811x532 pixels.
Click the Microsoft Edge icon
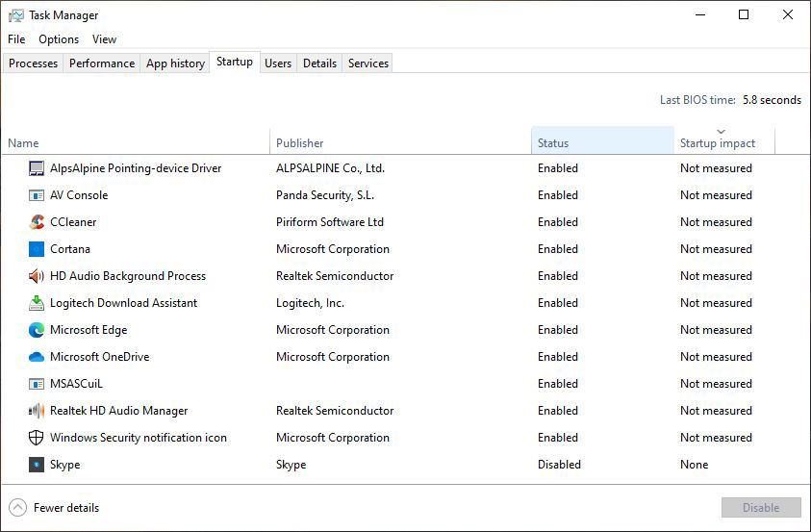pyautogui.click(x=37, y=330)
